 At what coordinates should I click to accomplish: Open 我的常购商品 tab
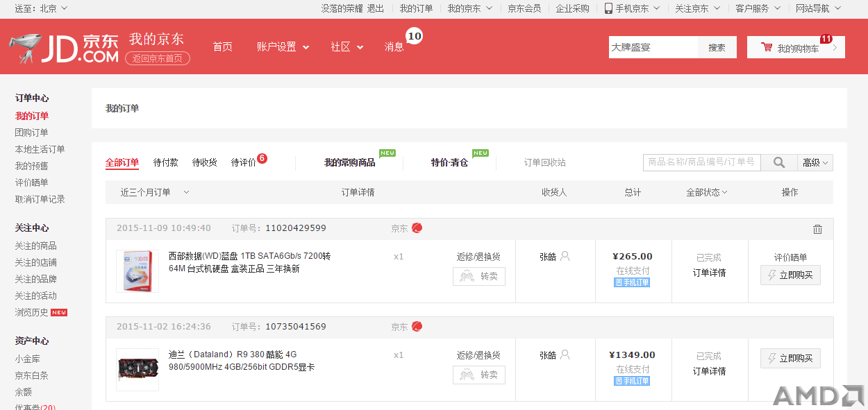[x=349, y=162]
